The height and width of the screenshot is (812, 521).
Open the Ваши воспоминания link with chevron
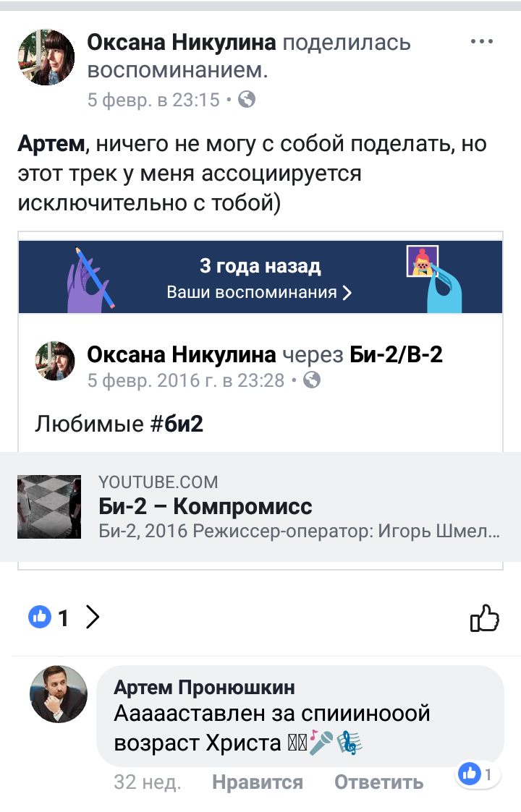(x=259, y=293)
